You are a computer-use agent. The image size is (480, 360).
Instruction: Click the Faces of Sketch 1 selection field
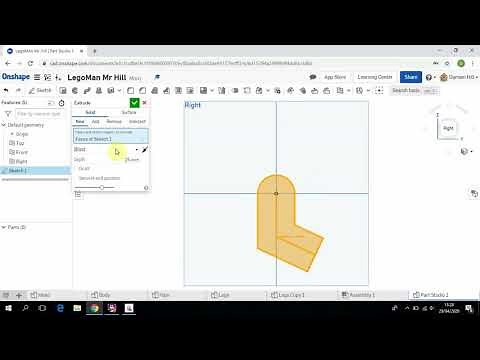[111, 136]
